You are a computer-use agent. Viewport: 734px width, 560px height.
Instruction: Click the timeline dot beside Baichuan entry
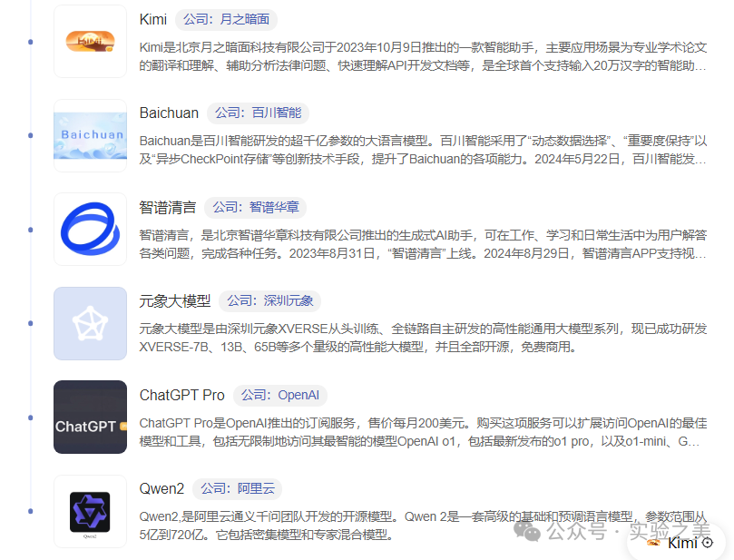pos(31,135)
